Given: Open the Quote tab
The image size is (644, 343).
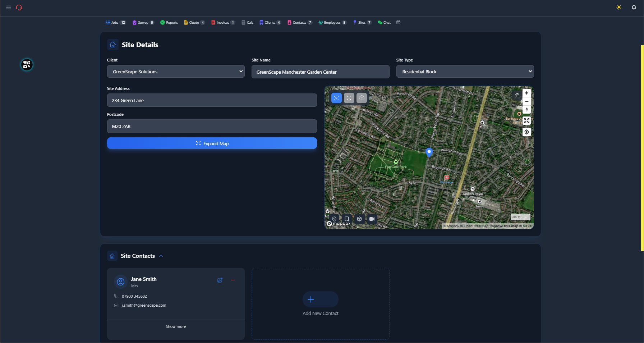Looking at the screenshot, I should pyautogui.click(x=194, y=22).
